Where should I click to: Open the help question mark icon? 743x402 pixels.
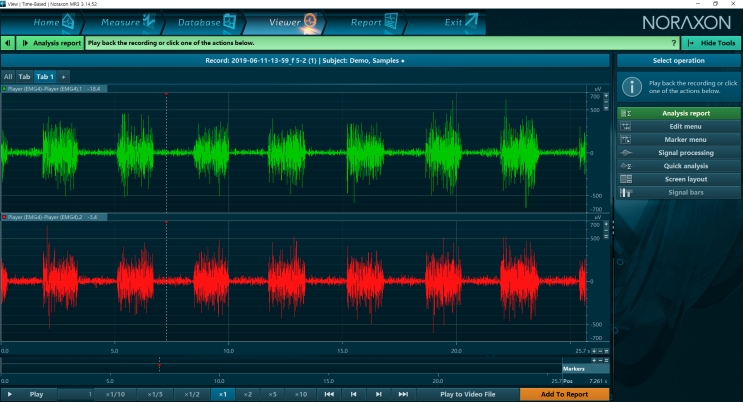click(x=674, y=43)
